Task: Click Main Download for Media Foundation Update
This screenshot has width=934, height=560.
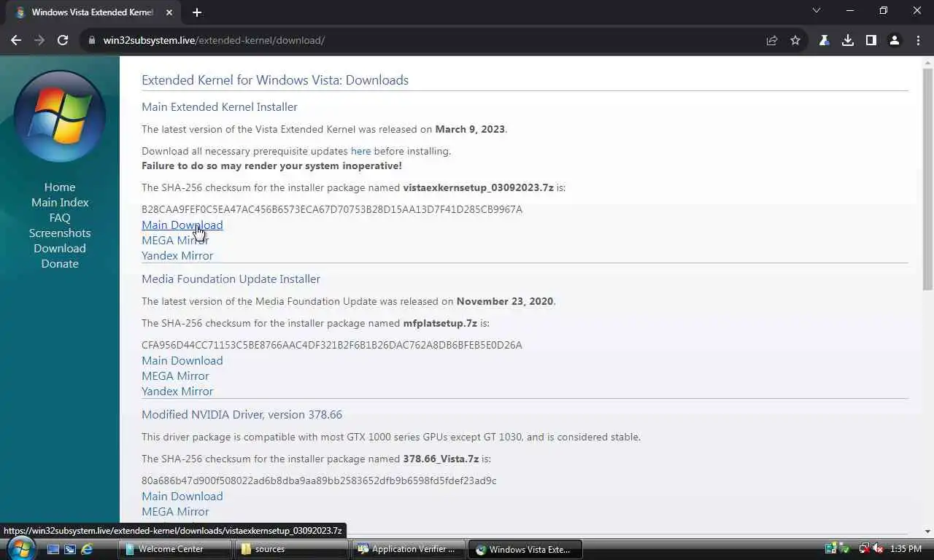Action: (x=182, y=361)
